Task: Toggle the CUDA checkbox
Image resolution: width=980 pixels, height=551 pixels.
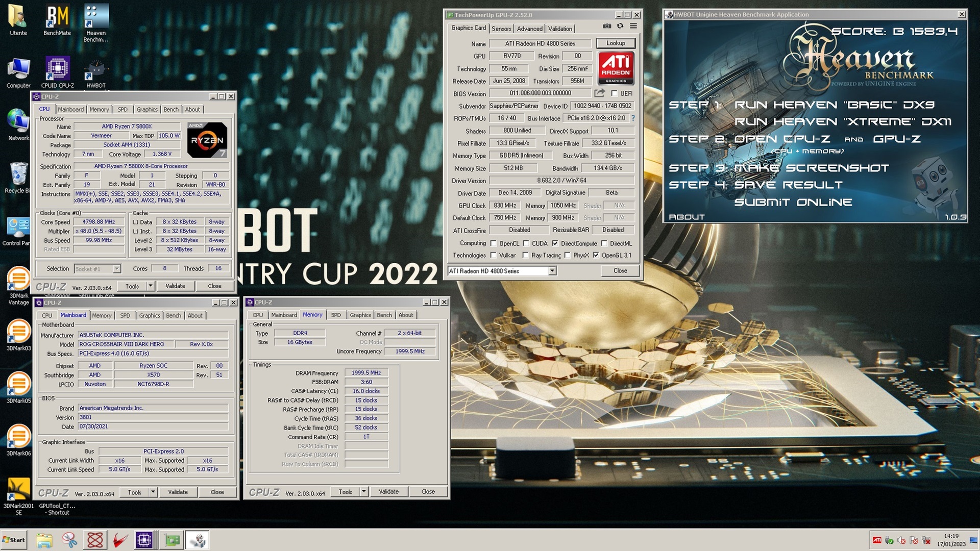Action: (x=526, y=243)
